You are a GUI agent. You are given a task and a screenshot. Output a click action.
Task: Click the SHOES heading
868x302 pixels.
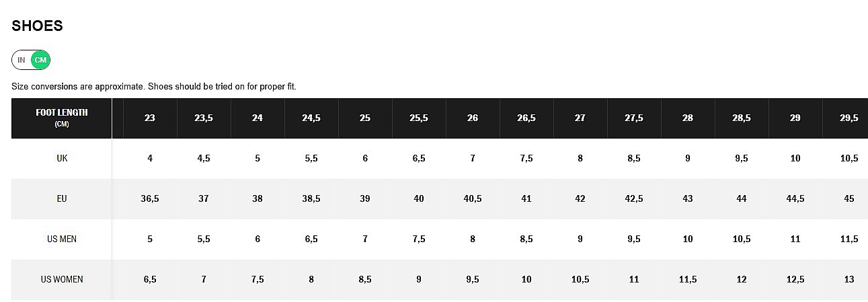coord(37,26)
